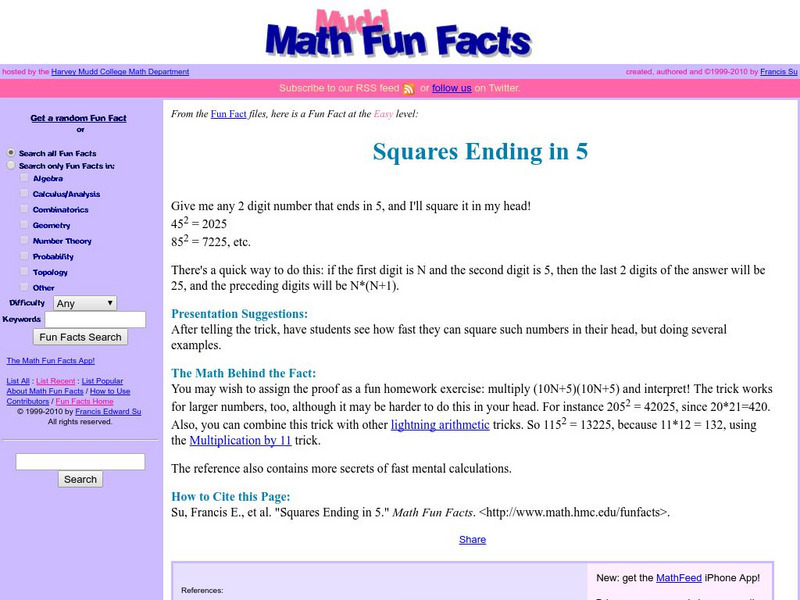Toggle the Number Theory checkbox
The image size is (800, 600).
point(24,240)
